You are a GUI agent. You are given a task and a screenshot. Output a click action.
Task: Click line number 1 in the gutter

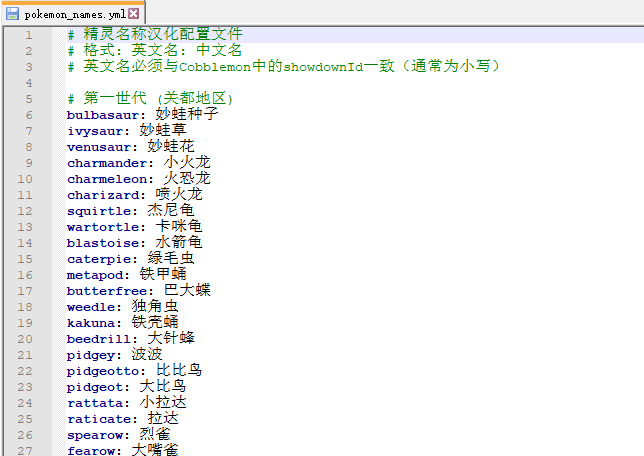pos(29,35)
